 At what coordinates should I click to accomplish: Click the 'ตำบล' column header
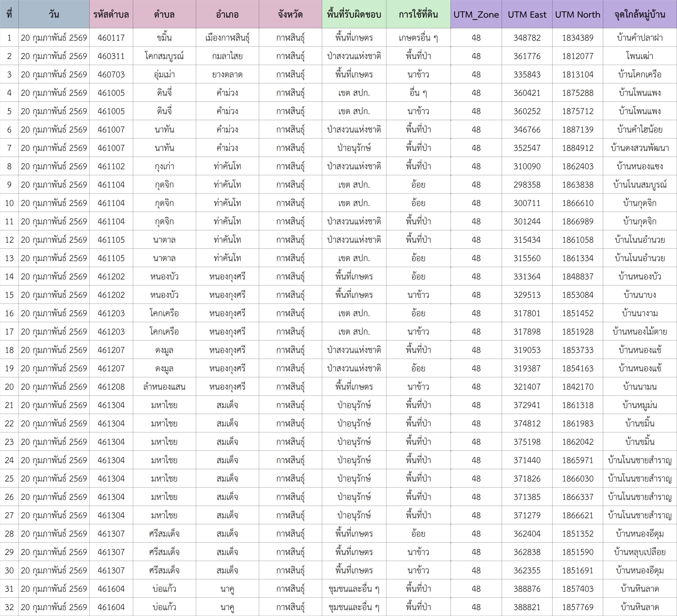(164, 15)
